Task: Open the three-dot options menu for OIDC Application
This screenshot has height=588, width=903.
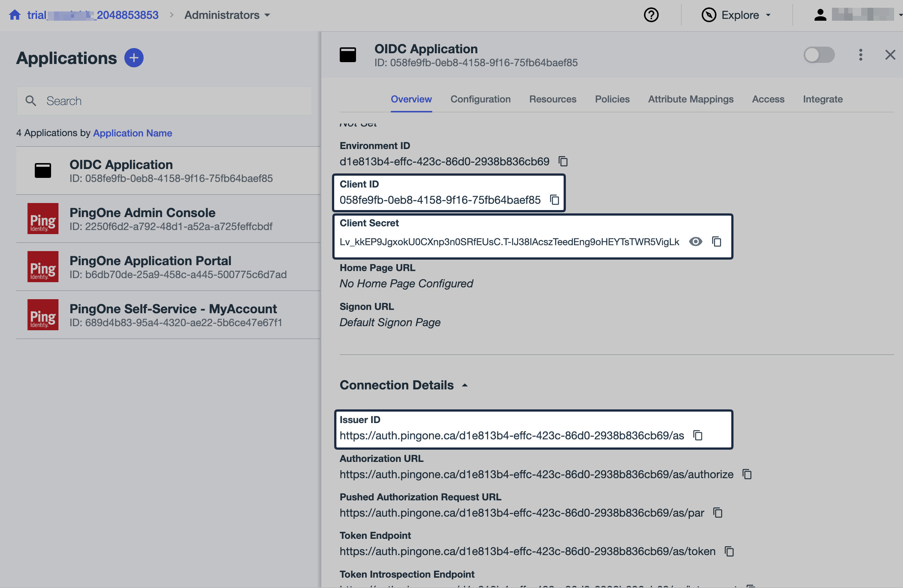Action: pos(860,55)
